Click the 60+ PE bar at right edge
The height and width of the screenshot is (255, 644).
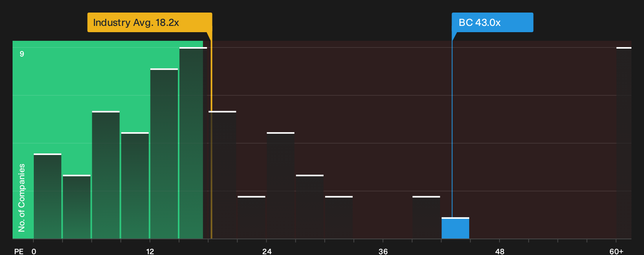point(624,143)
